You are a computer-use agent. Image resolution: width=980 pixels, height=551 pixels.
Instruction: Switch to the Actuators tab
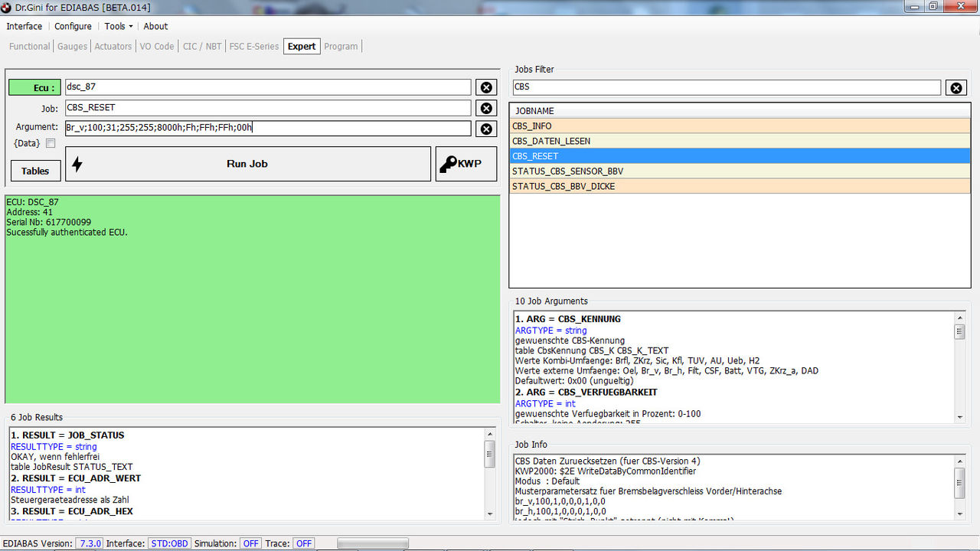[113, 47]
